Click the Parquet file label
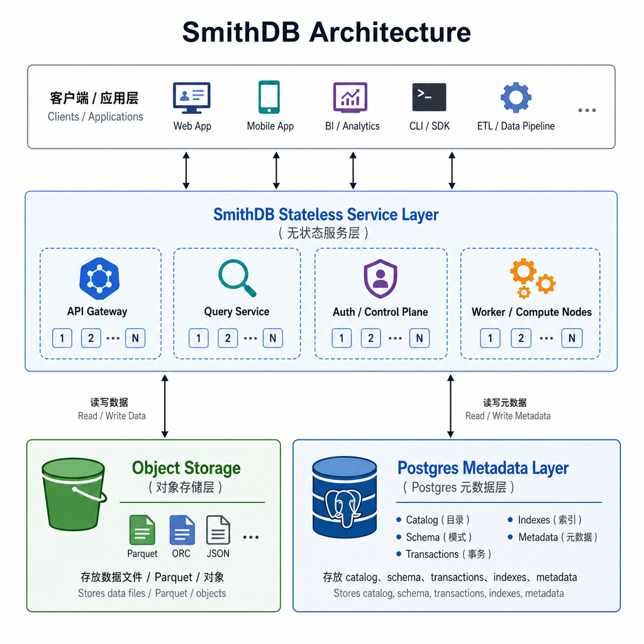The height and width of the screenshot is (644, 644). (x=142, y=553)
